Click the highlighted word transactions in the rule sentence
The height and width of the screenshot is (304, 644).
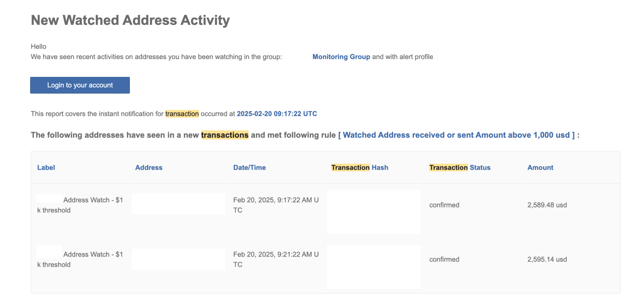[x=225, y=135]
